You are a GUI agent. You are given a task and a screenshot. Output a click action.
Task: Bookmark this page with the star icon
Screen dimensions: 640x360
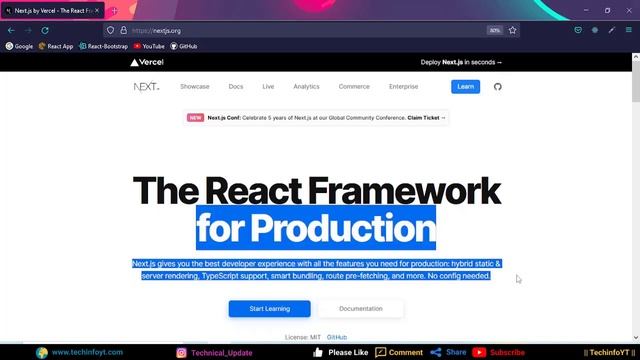coord(513,30)
